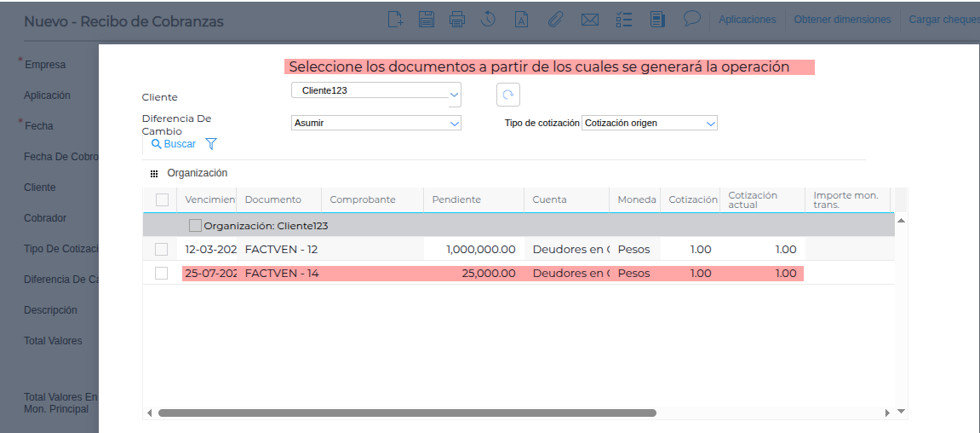Open the Tipo de cotización dropdown
The height and width of the screenshot is (433, 980).
pos(710,123)
